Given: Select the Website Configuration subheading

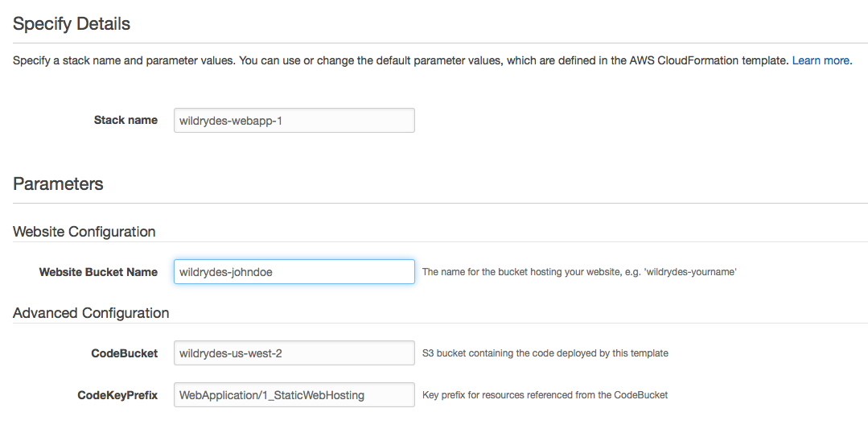Looking at the screenshot, I should click(84, 232).
